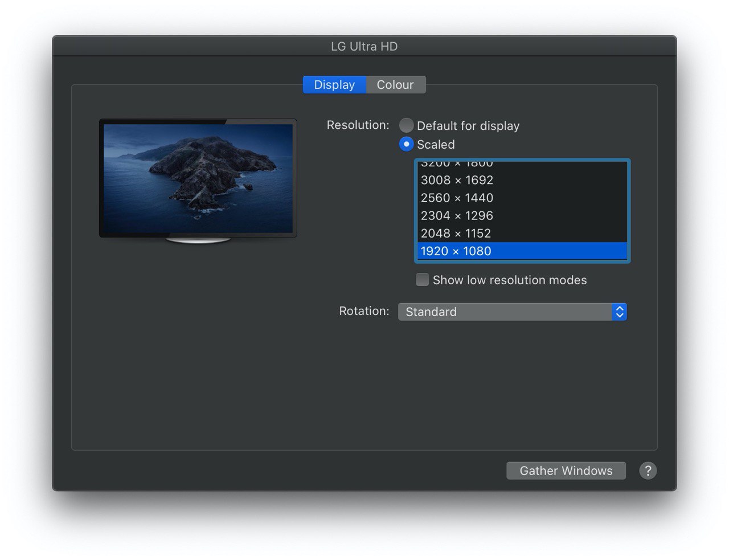Select the Display tab
Image resolution: width=729 pixels, height=560 pixels.
334,85
